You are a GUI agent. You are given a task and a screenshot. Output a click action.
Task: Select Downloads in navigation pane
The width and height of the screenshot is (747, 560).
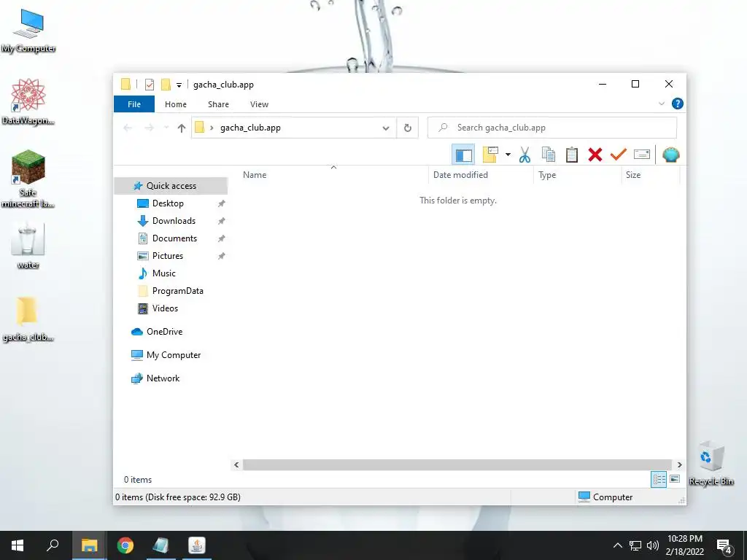click(174, 221)
